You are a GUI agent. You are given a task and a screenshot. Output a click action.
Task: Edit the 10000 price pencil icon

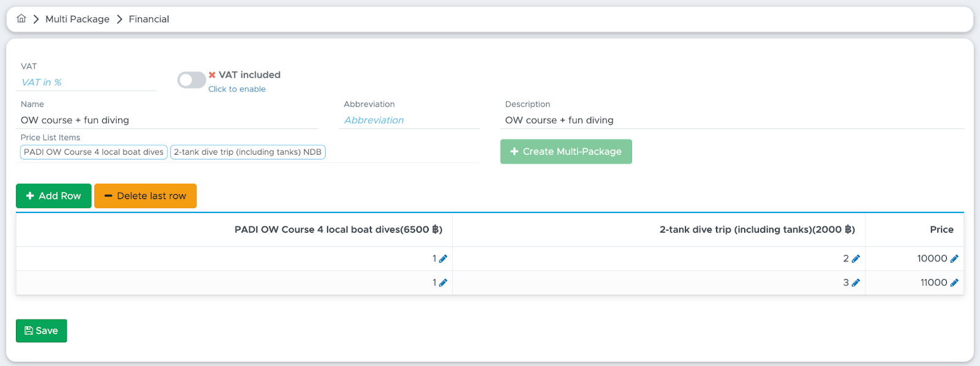click(954, 259)
